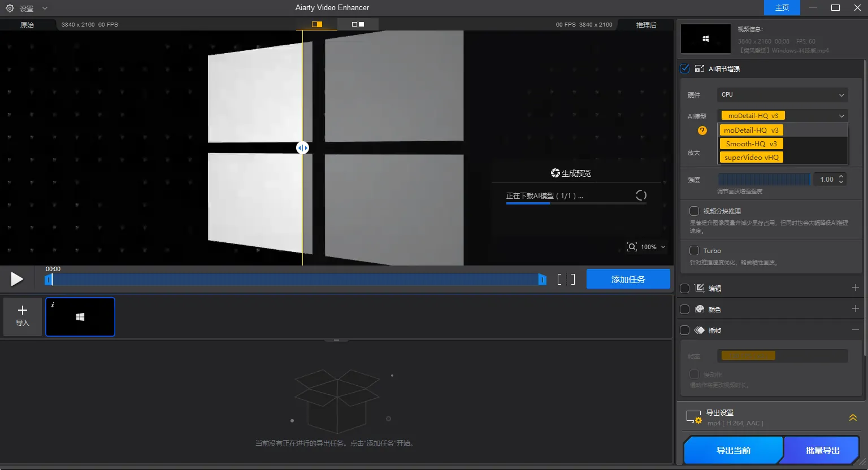Switch to the 原始 tab
The image size is (868, 470).
26,24
